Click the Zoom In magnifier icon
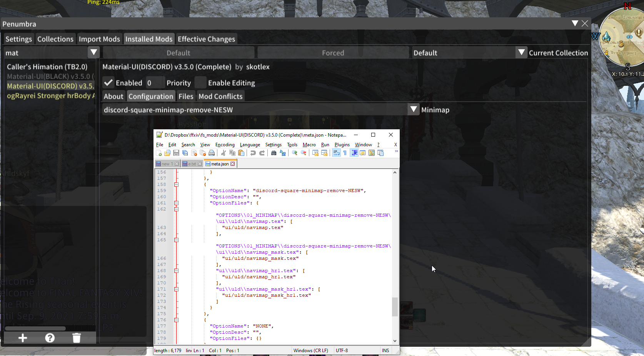The height and width of the screenshot is (356, 644). (295, 153)
